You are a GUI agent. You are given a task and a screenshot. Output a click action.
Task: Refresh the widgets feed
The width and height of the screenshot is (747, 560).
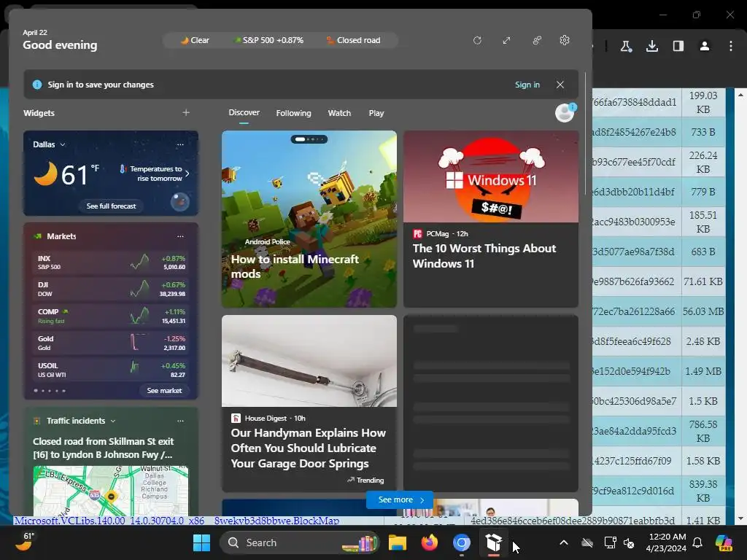tap(477, 41)
